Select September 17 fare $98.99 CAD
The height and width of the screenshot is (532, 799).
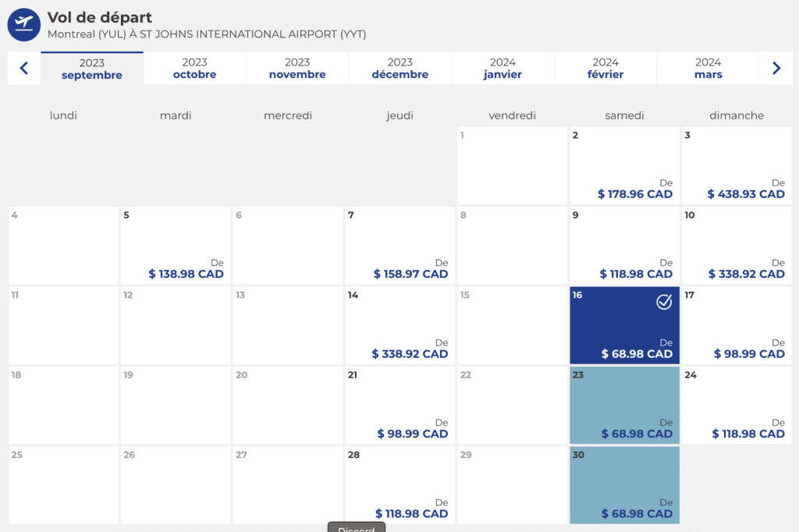(x=737, y=325)
